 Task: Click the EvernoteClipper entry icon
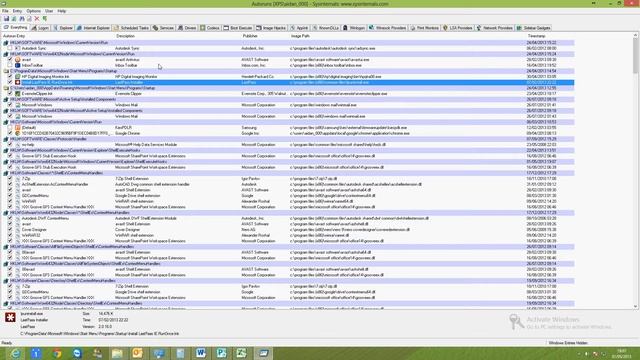[18, 93]
